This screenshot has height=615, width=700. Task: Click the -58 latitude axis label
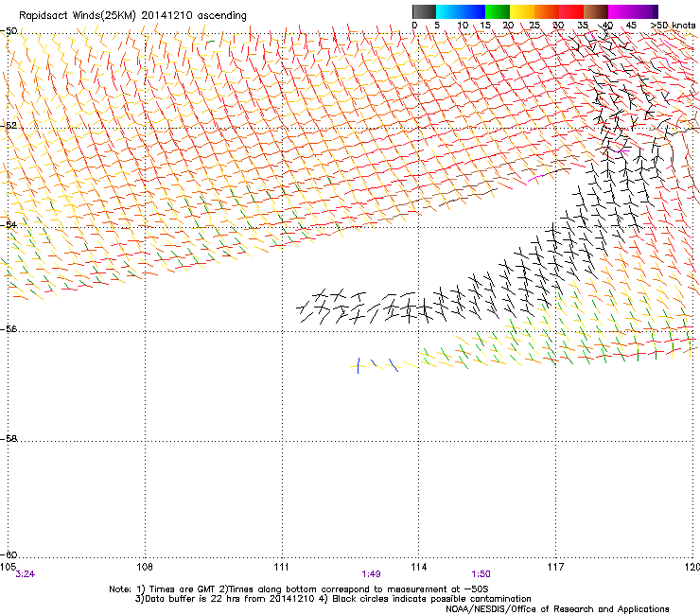click(9, 439)
